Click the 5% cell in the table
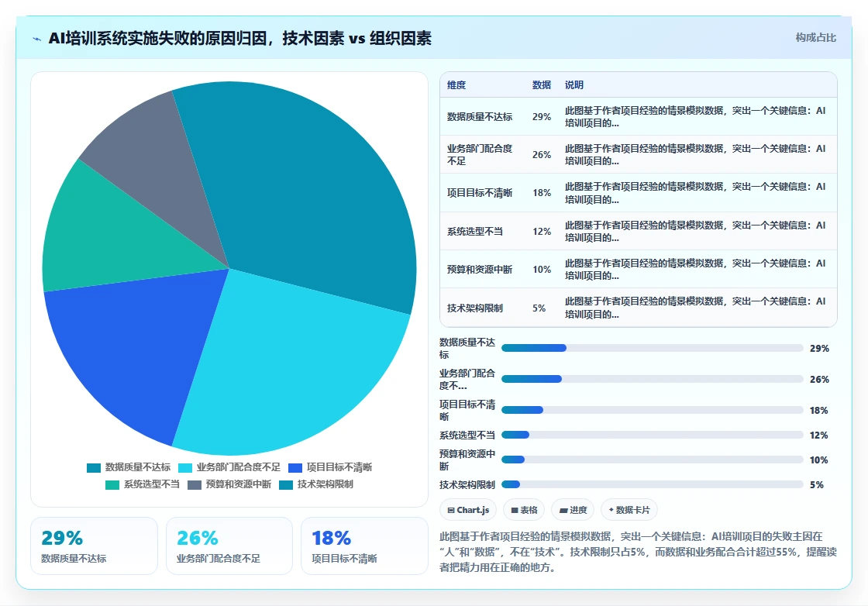The width and height of the screenshot is (868, 606). [539, 308]
